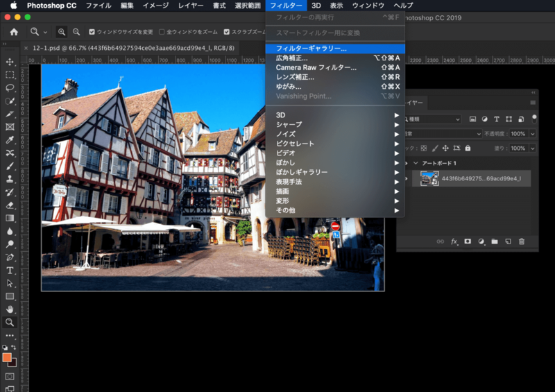Open the blend mode dropdown
This screenshot has height=392, width=555.
(x=443, y=134)
